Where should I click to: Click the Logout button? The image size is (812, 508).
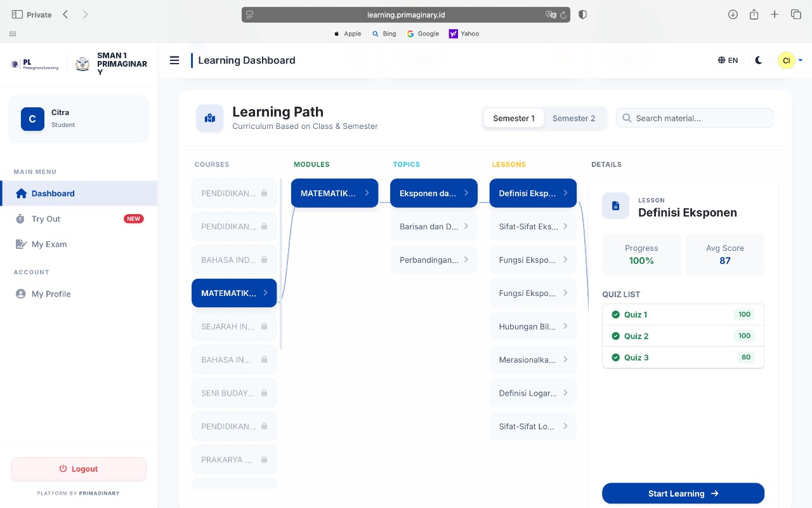coord(79,469)
